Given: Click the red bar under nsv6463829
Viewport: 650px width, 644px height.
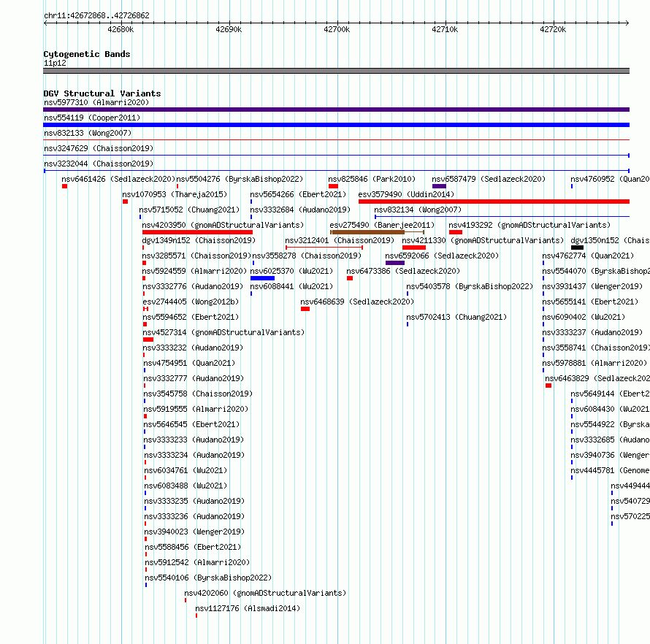Looking at the screenshot, I should pyautogui.click(x=548, y=386).
